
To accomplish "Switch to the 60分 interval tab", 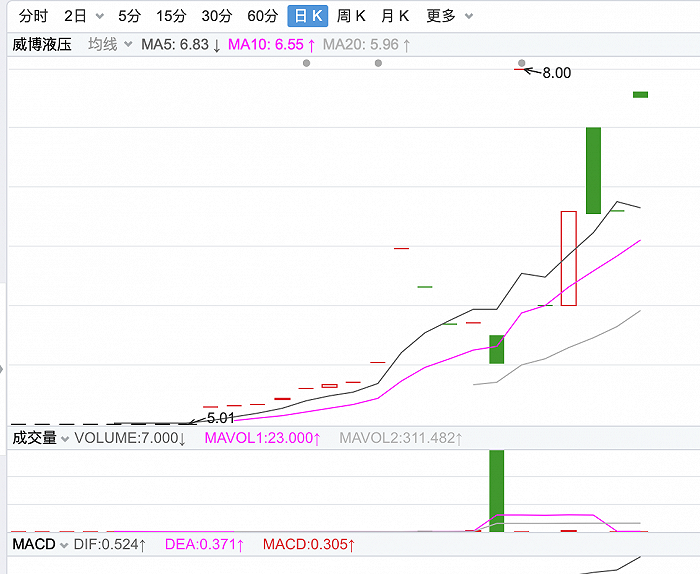I will point(263,16).
